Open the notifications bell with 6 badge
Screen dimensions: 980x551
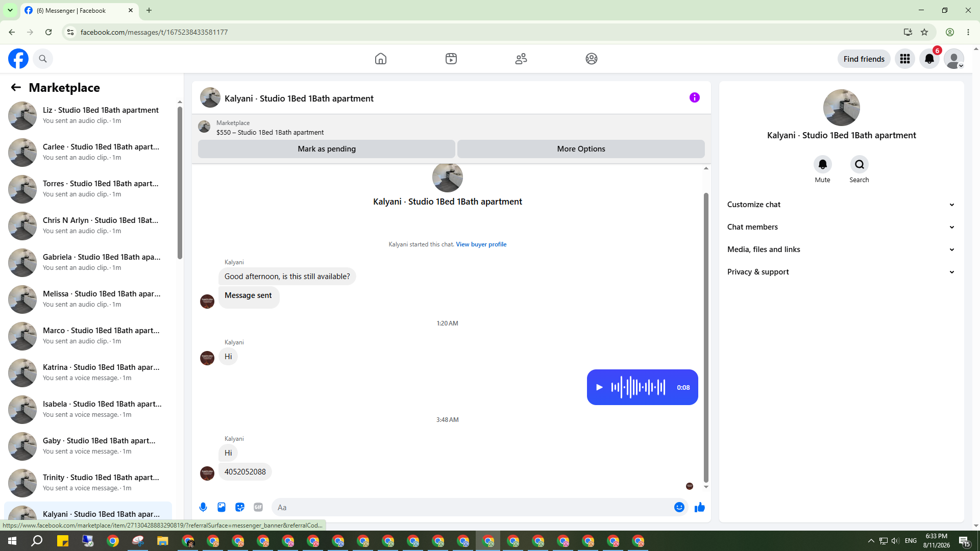coord(929,59)
